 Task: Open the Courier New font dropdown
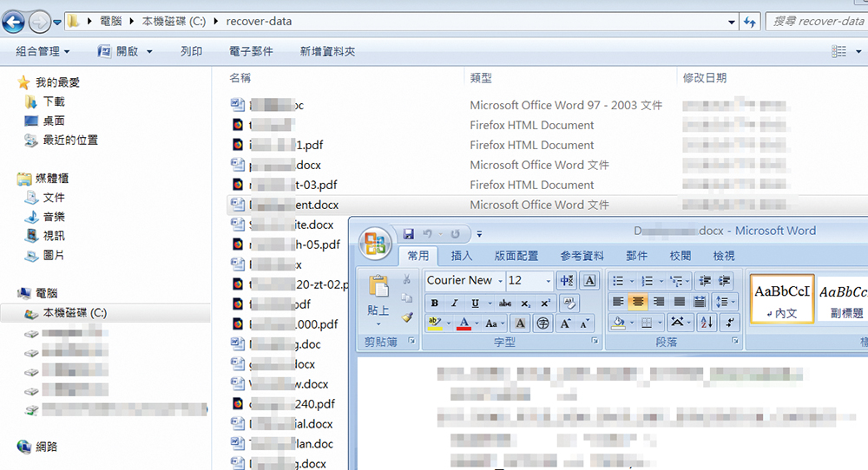pyautogui.click(x=500, y=281)
